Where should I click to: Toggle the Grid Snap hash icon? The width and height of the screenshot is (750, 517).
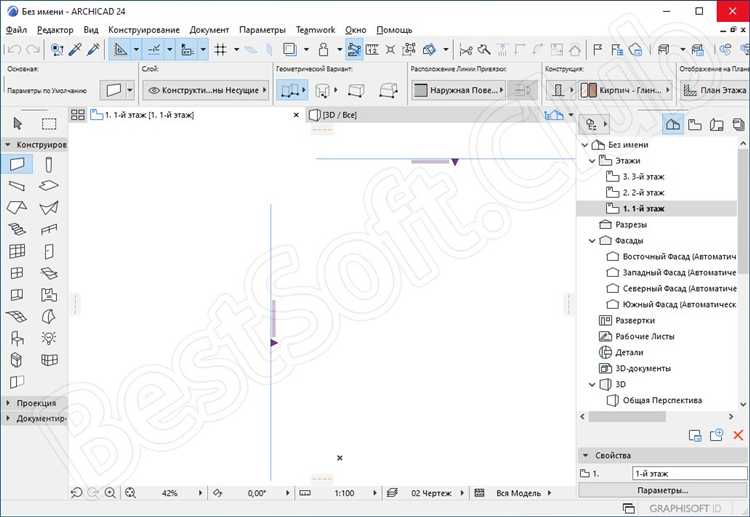221,49
